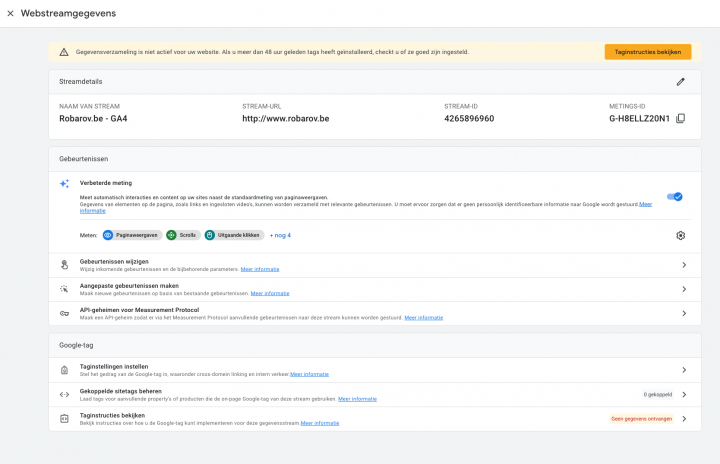Toggle the Verbeterde meting switch
Screen dimensions: 720x464
coord(674,197)
